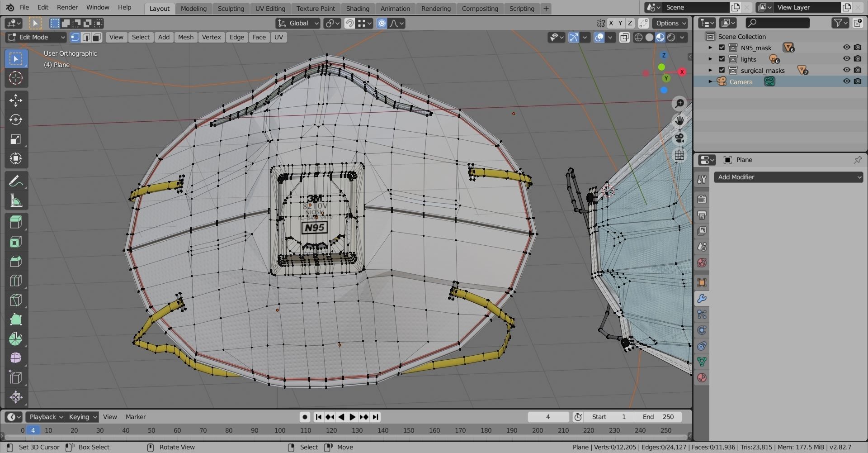Open the Edit Mode dropdown
This screenshot has height=453, width=868.
(36, 37)
